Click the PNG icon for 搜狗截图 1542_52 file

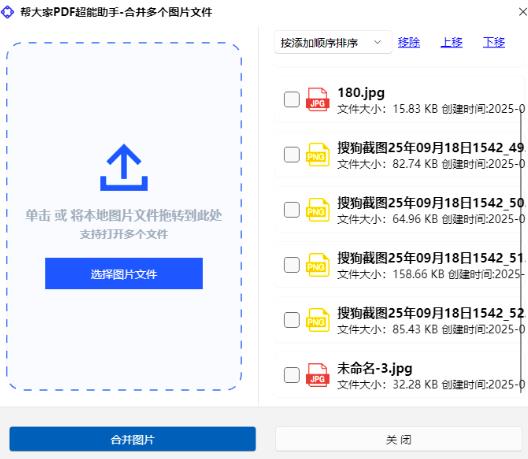(317, 320)
